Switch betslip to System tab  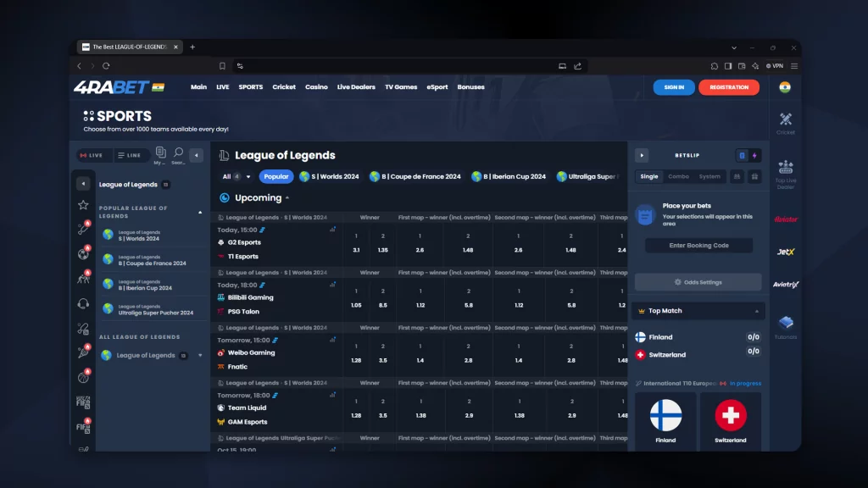coord(709,176)
